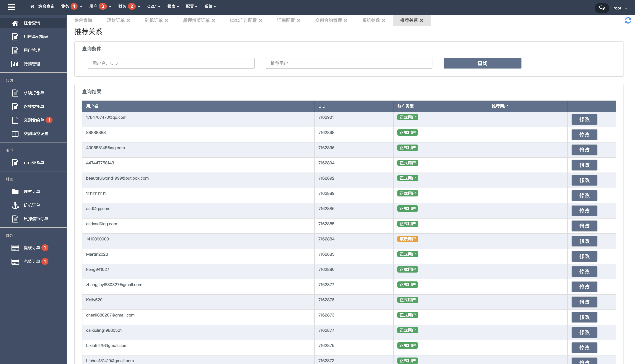Switch to the 交割合约管理 tab
This screenshot has height=364, width=635.
328,20
